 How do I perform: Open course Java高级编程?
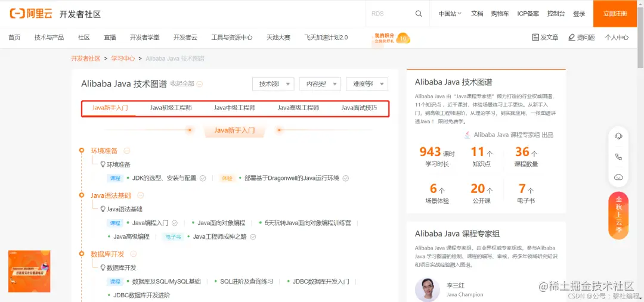131,236
